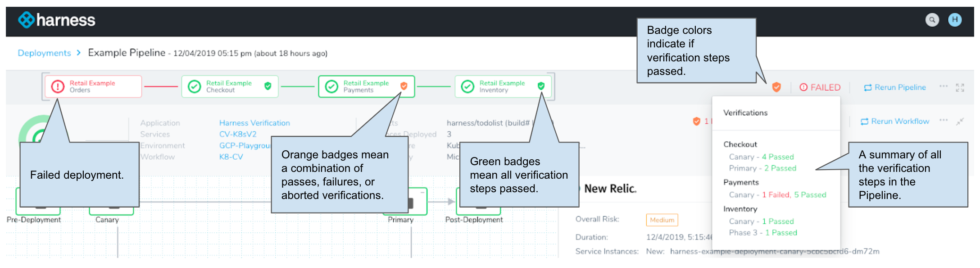This screenshot has width=980, height=268.
Task: Click the orange shield on Payments stage
Action: coord(404,86)
